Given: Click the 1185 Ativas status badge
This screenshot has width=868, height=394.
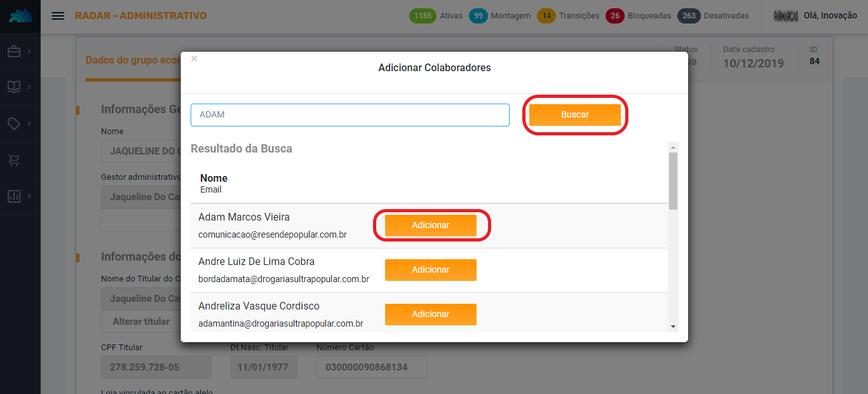Looking at the screenshot, I should coord(423,16).
